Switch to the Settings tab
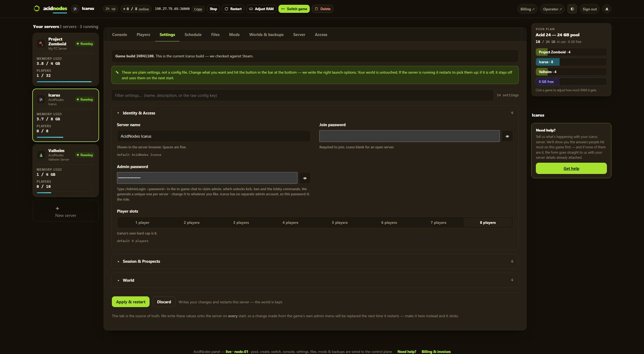644x354 pixels. 167,35
